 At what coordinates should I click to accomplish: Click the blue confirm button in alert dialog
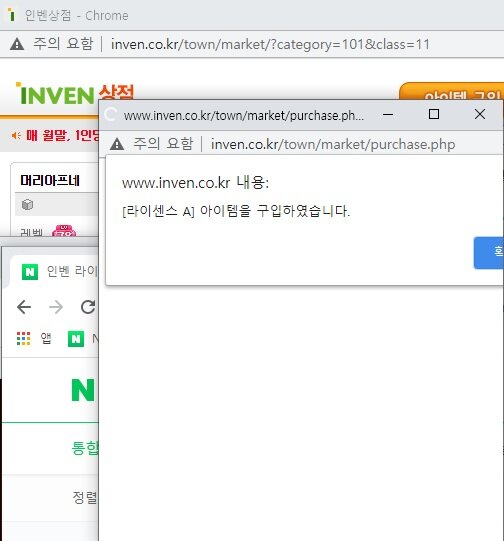point(489,253)
